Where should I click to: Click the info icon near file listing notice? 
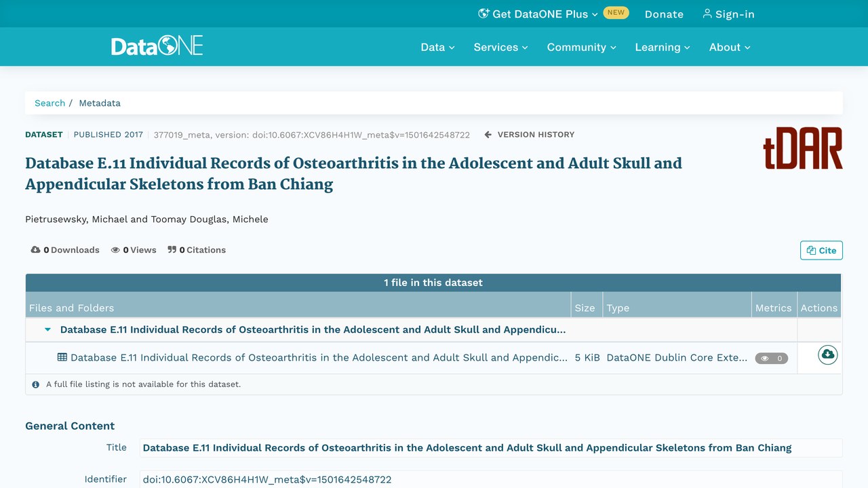click(36, 384)
